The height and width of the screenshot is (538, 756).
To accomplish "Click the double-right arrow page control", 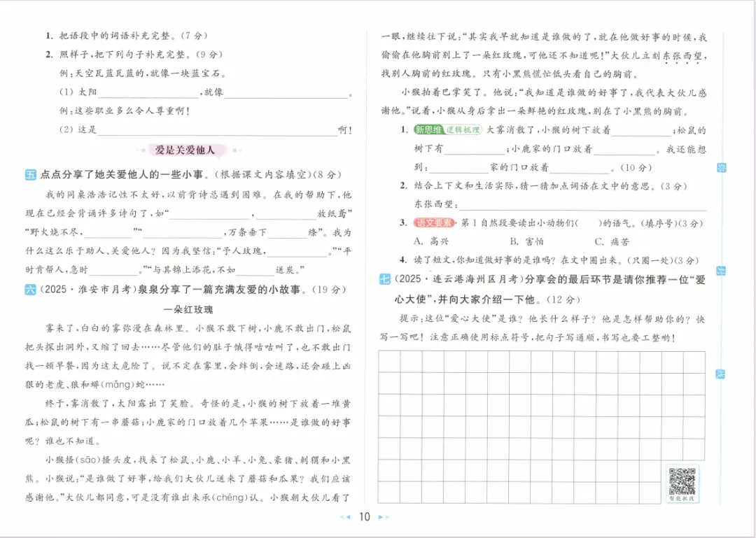I will click(386, 518).
